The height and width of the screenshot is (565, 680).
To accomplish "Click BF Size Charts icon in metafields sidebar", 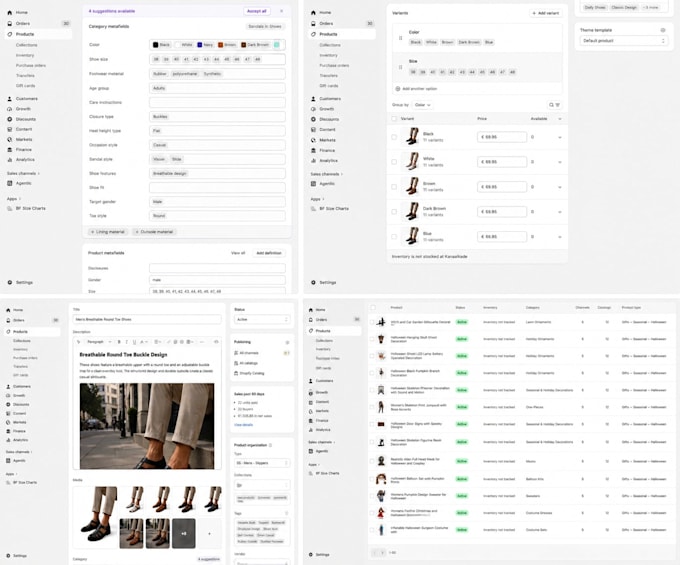I will (10, 208).
